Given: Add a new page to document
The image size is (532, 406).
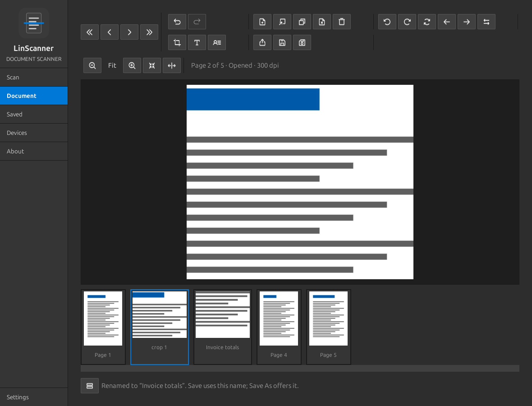Looking at the screenshot, I should (x=262, y=22).
